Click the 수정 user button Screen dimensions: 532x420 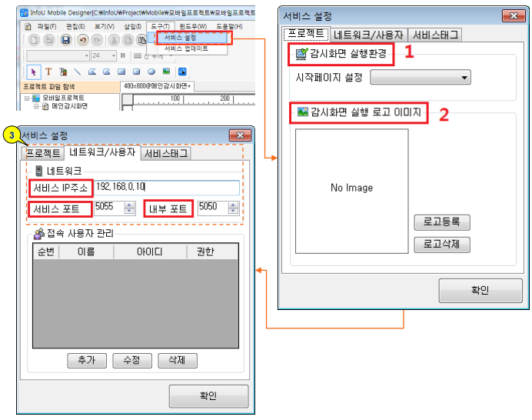pyautogui.click(x=132, y=360)
